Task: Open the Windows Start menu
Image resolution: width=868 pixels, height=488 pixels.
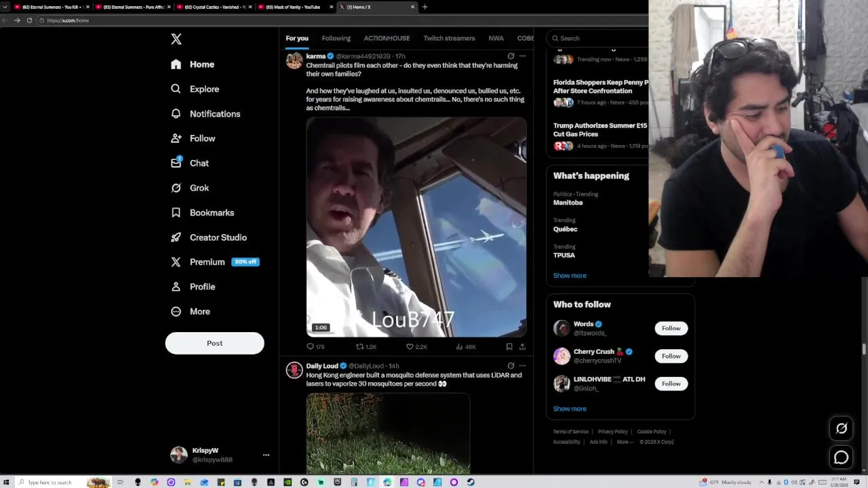Action: click(6, 482)
